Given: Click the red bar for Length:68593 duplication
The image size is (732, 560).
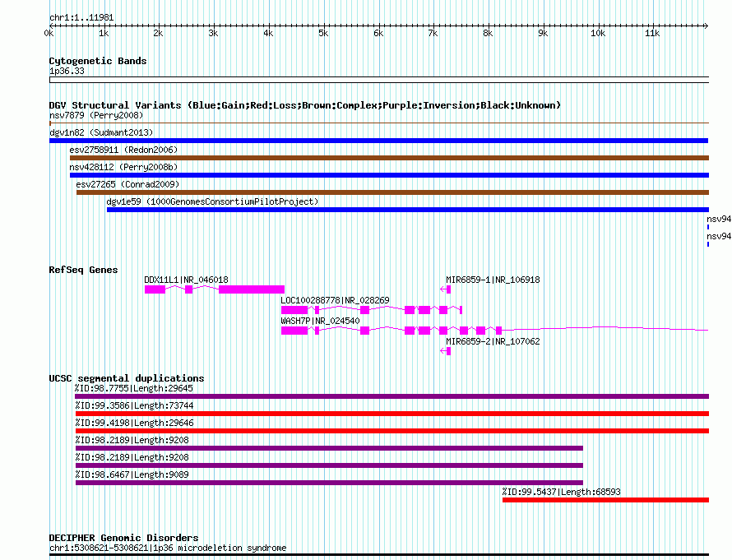Looking at the screenshot, I should coord(605,500).
